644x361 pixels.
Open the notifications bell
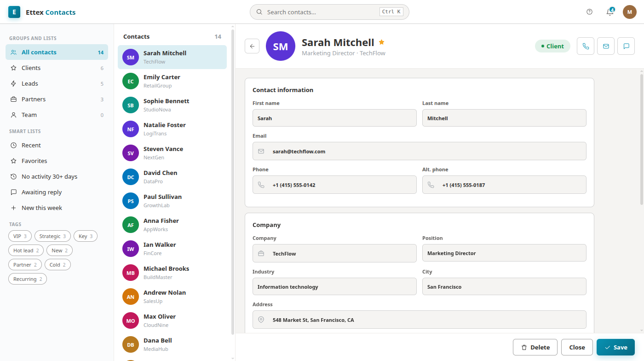(x=610, y=12)
